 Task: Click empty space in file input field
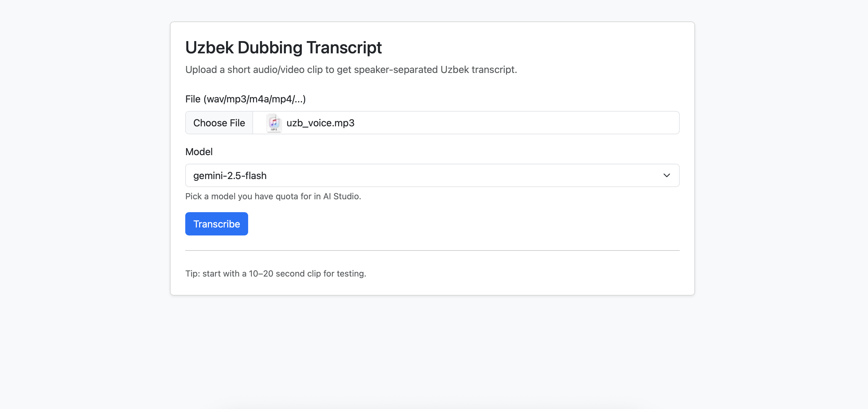pyautogui.click(x=505, y=123)
